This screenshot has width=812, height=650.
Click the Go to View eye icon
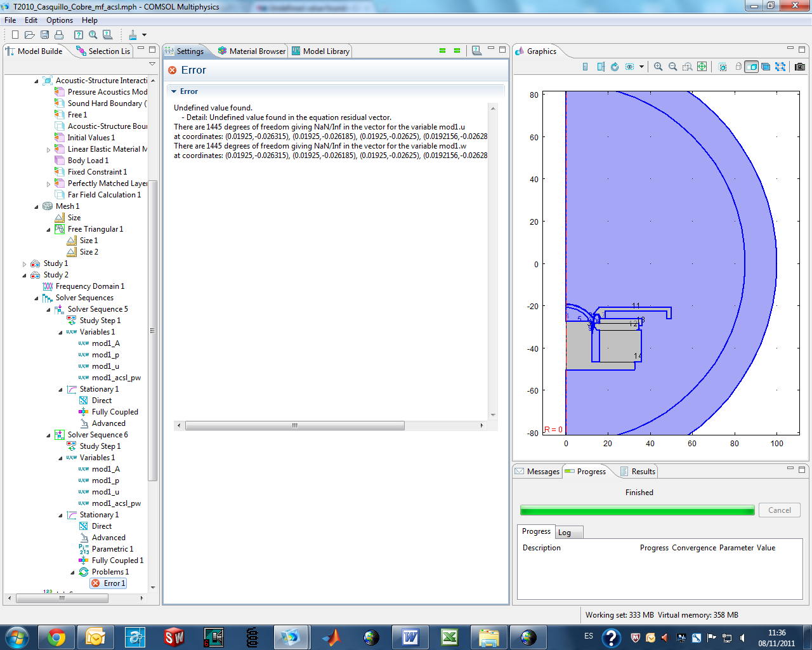629,67
